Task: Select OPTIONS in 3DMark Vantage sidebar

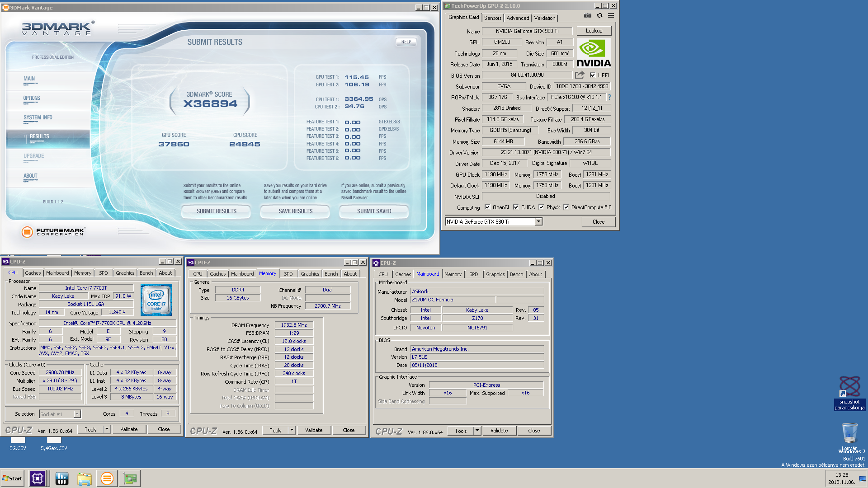Action: click(x=32, y=98)
